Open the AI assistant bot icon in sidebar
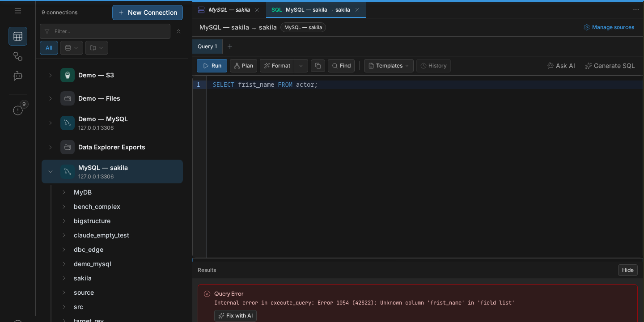 tap(18, 76)
